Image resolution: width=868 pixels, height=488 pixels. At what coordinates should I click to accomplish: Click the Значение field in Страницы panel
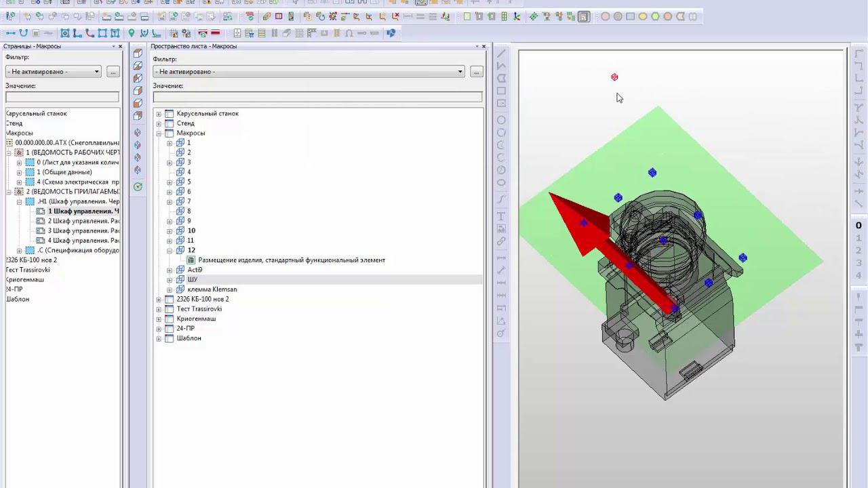[62, 98]
